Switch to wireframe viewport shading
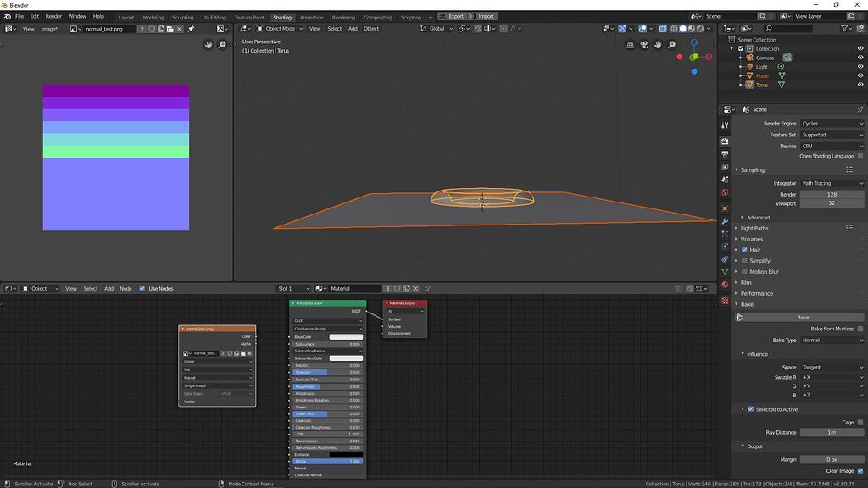 [x=674, y=29]
